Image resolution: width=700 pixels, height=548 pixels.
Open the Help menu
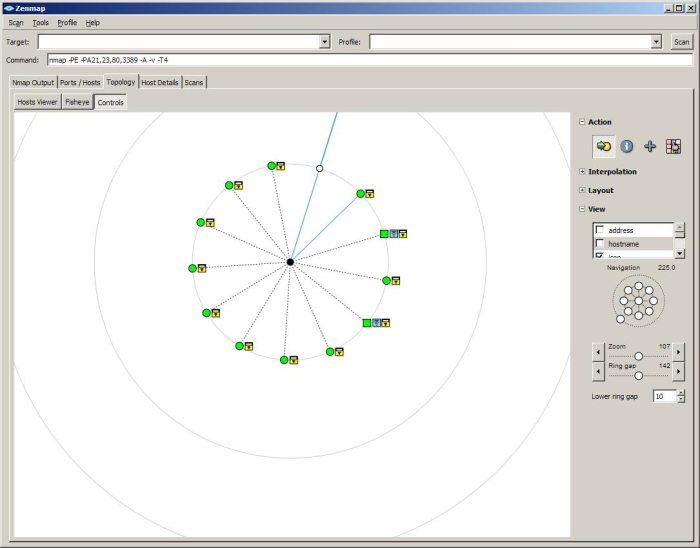tap(93, 23)
